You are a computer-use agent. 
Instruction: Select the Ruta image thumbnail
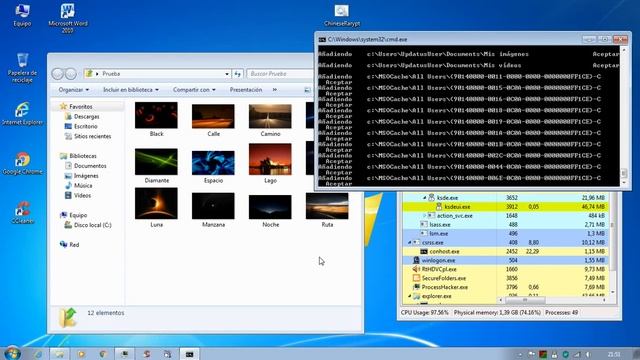[327, 206]
